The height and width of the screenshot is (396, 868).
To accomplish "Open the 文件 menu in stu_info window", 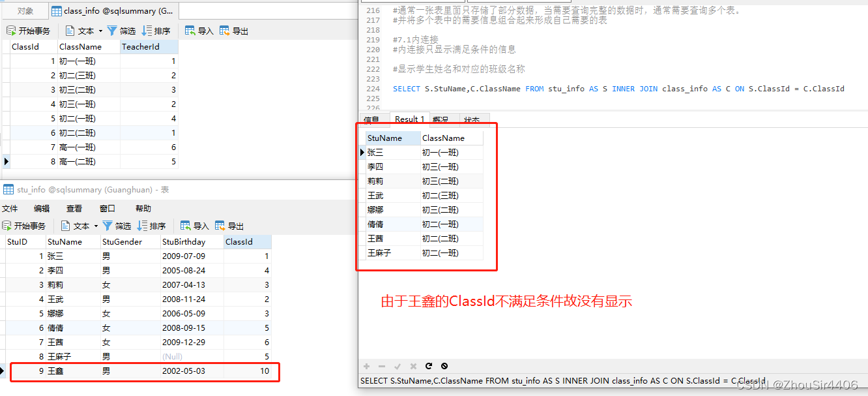I will pos(10,208).
